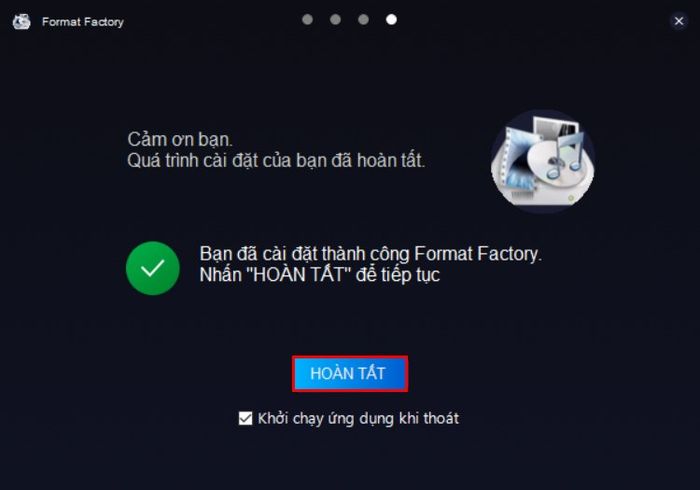The height and width of the screenshot is (490, 700).
Task: Finish setup with the HOÀN TẤT button
Action: [x=350, y=374]
